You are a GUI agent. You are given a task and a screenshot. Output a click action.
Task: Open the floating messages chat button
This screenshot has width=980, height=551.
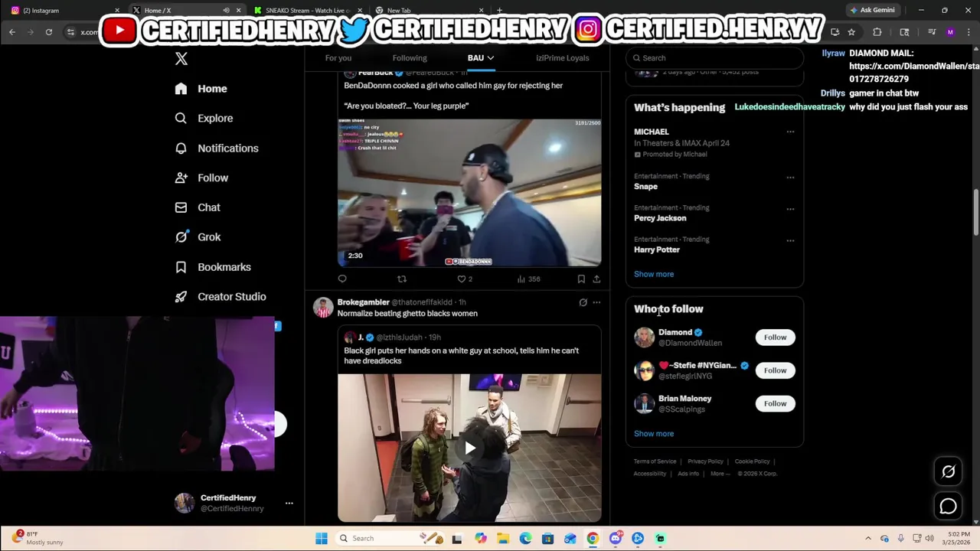click(948, 506)
